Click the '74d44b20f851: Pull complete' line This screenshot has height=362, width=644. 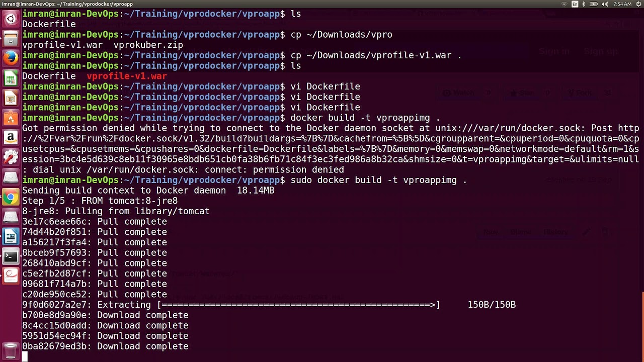[95, 232]
